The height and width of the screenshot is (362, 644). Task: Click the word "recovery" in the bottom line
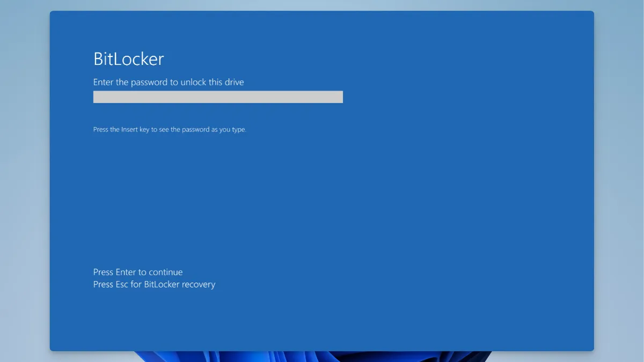click(x=198, y=284)
